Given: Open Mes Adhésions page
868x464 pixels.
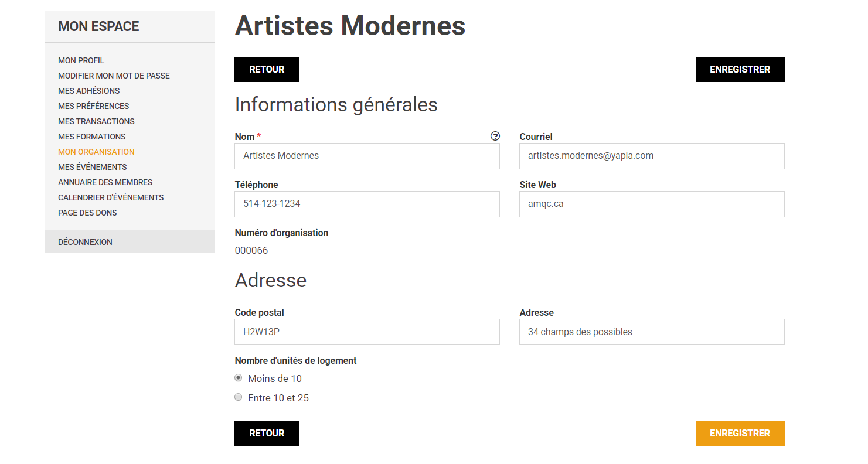Looking at the screenshot, I should pyautogui.click(x=88, y=91).
